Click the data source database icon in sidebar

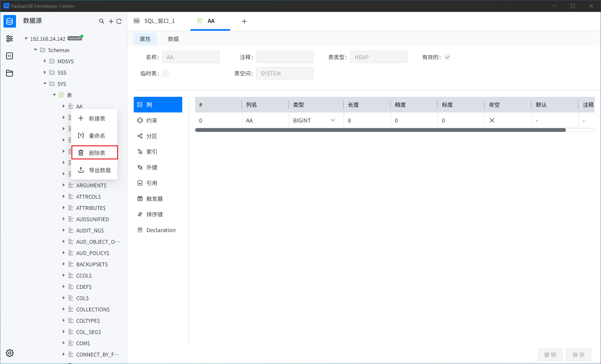9,21
